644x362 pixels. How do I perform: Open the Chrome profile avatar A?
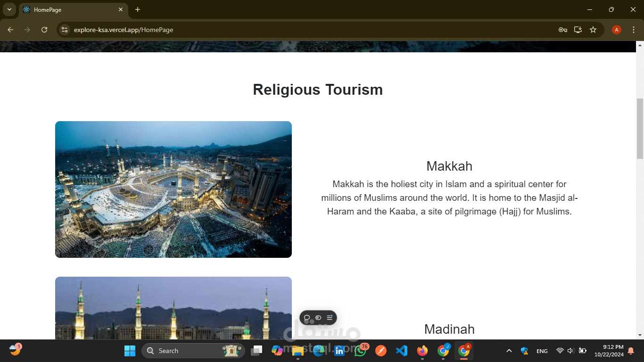[617, 30]
